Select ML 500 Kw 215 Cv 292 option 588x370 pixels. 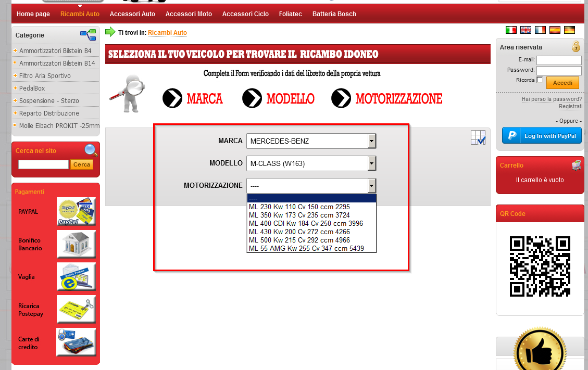[311, 240]
